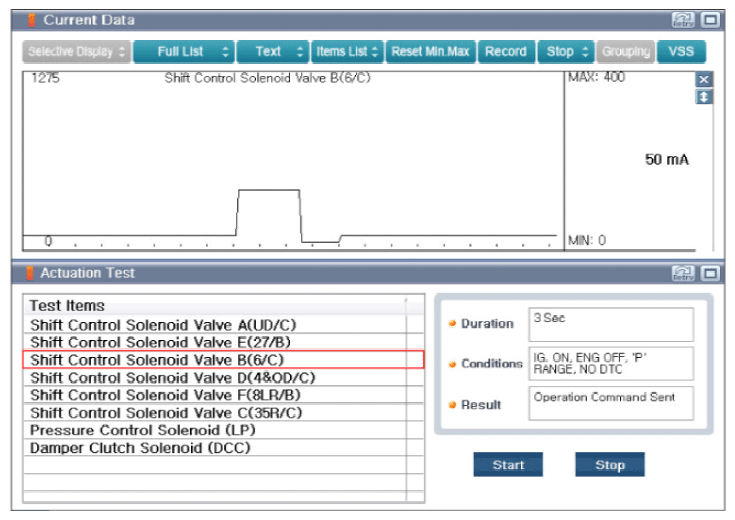Screen dimensions: 735x520
Task: Click the Grouping button
Action: click(x=626, y=52)
